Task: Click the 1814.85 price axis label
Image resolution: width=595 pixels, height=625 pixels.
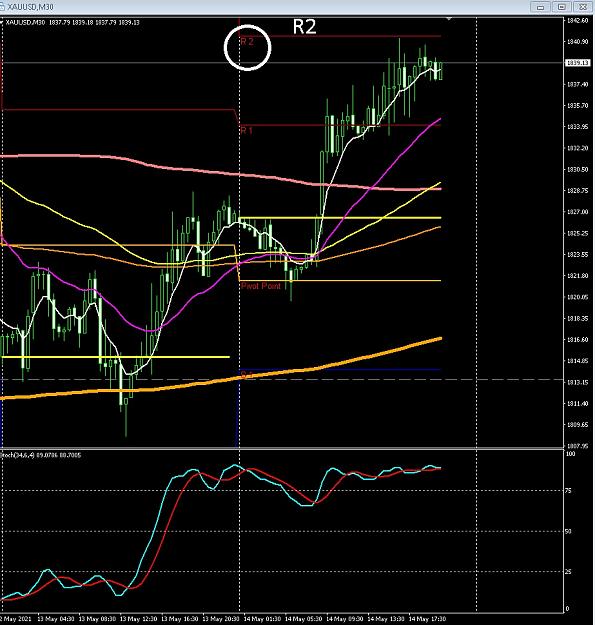Action: (x=577, y=361)
